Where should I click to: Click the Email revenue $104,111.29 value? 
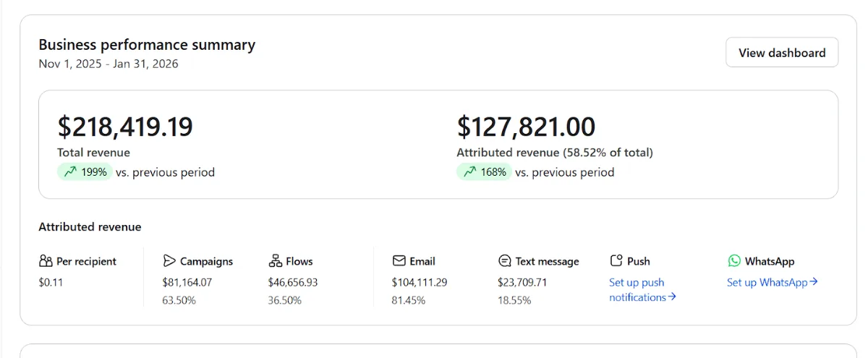(x=420, y=282)
